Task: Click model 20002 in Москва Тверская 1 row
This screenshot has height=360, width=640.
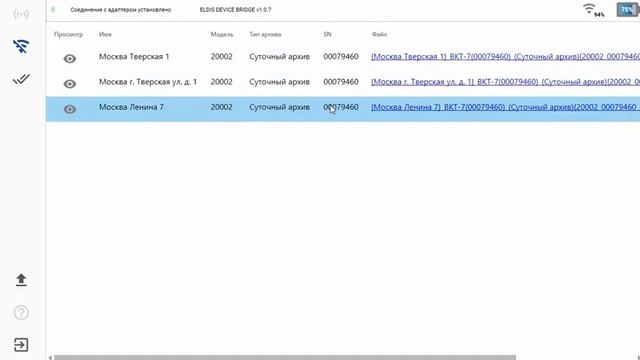Action: 221,56
